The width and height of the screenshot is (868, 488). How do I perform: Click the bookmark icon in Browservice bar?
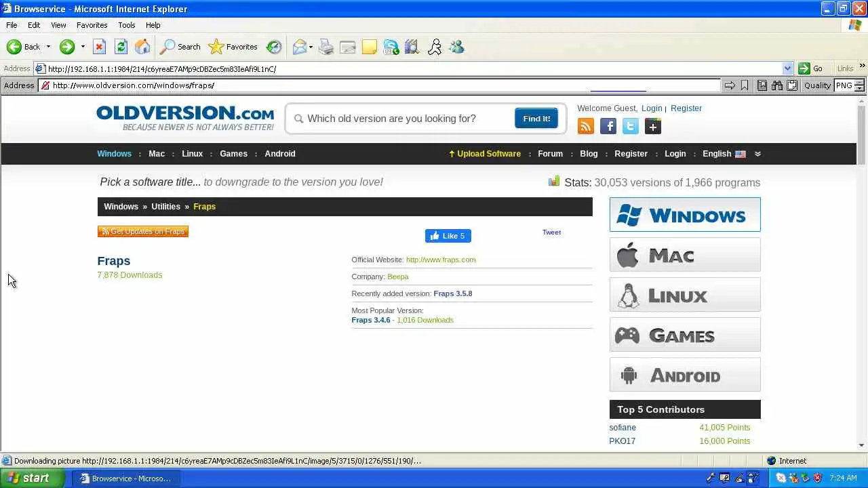745,85
